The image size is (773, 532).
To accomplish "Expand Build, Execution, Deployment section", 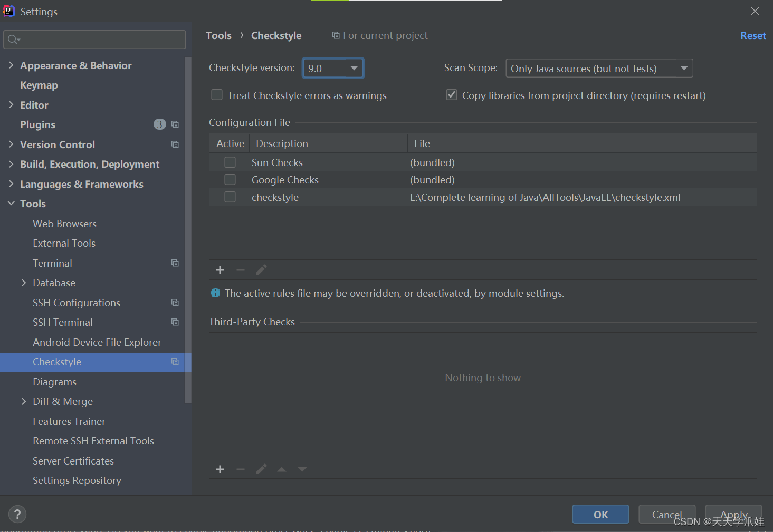I will 11,164.
